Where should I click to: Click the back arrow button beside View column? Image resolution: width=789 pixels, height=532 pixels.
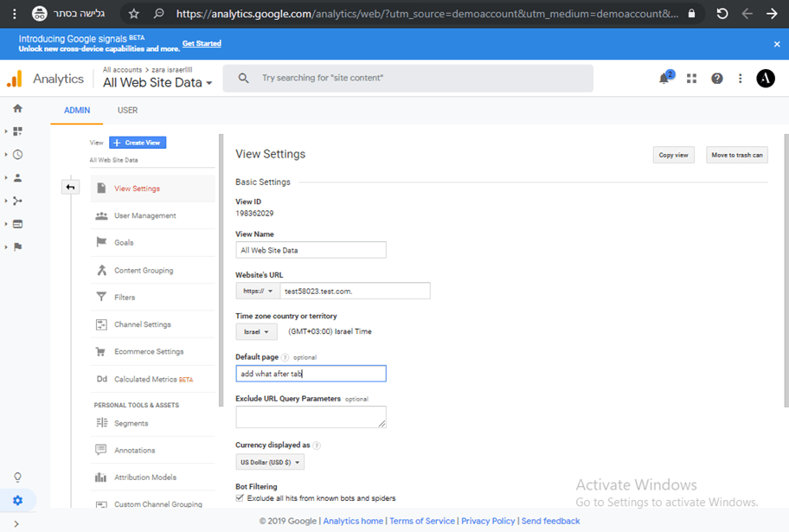70,188
